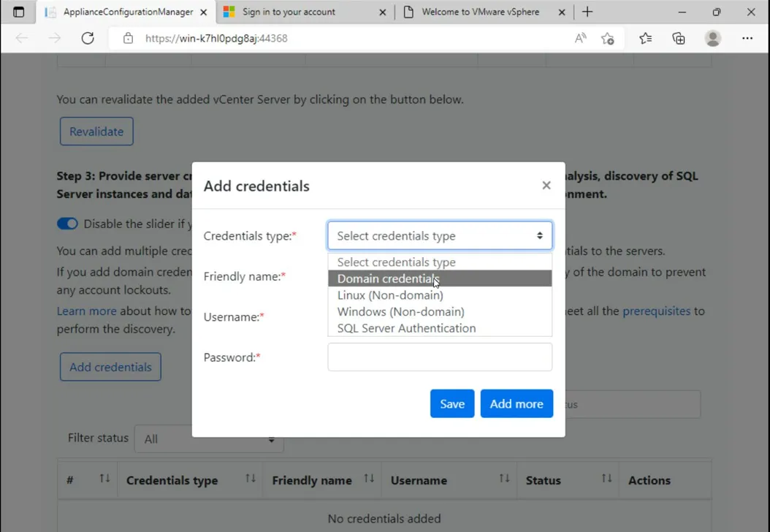The height and width of the screenshot is (532, 770).
Task: Select Domain credentials option
Action: point(440,278)
